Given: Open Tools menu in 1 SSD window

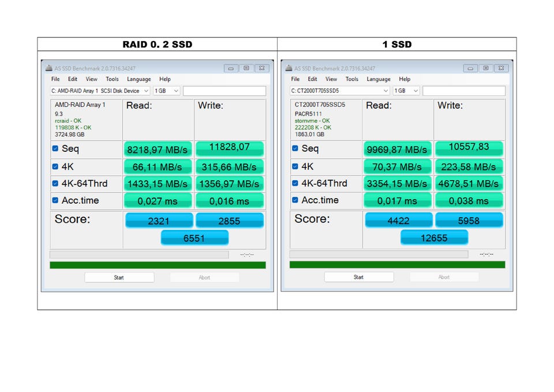Looking at the screenshot, I should click(x=352, y=79).
